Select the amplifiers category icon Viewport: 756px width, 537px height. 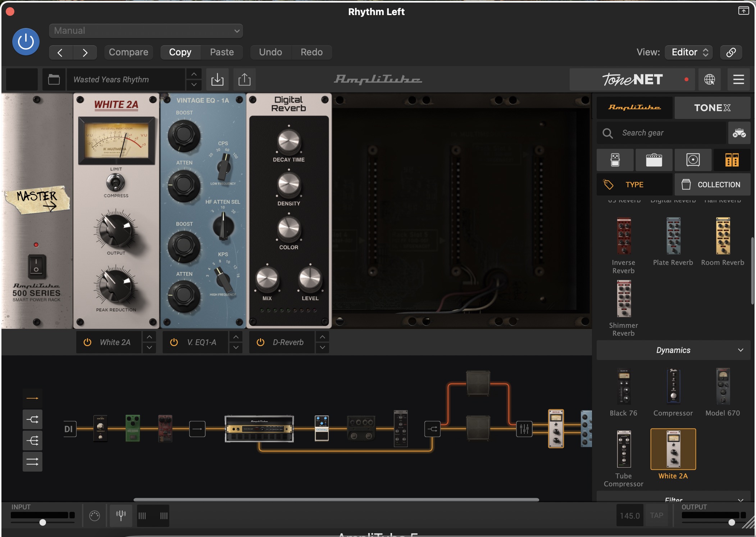coord(654,160)
